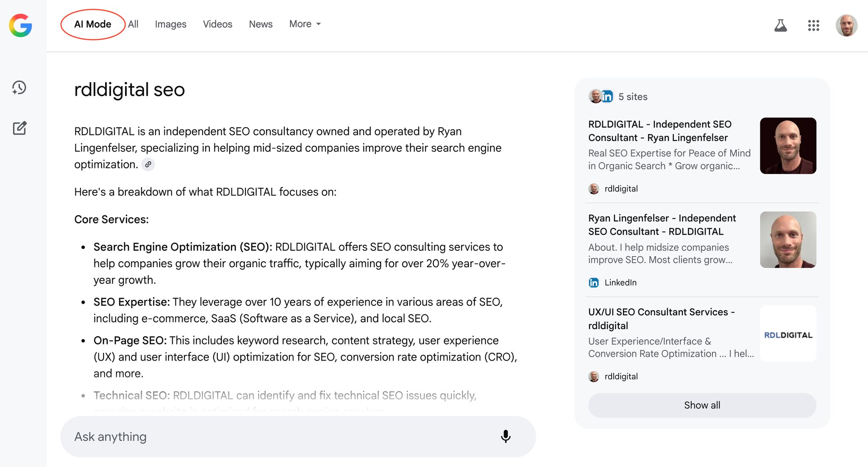Open AI Mode history from sidebar

(x=19, y=88)
